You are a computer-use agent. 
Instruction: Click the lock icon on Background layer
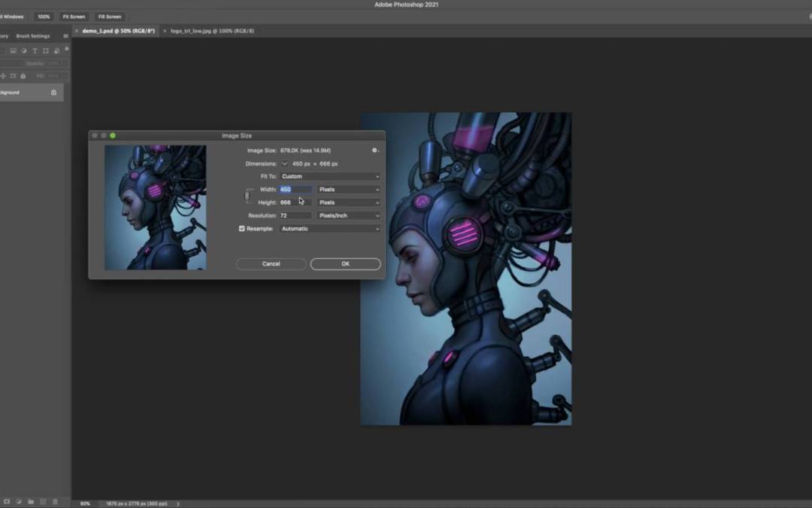[53, 93]
